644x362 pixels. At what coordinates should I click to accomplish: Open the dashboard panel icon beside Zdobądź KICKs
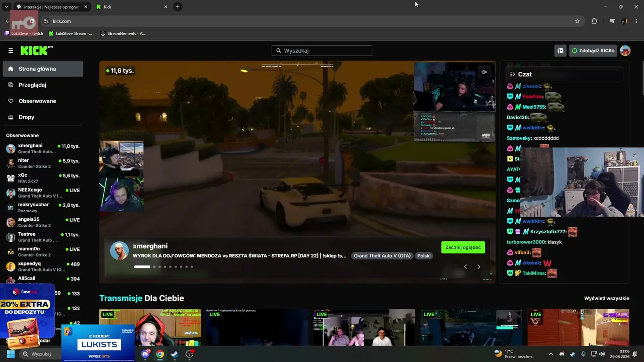(560, 51)
